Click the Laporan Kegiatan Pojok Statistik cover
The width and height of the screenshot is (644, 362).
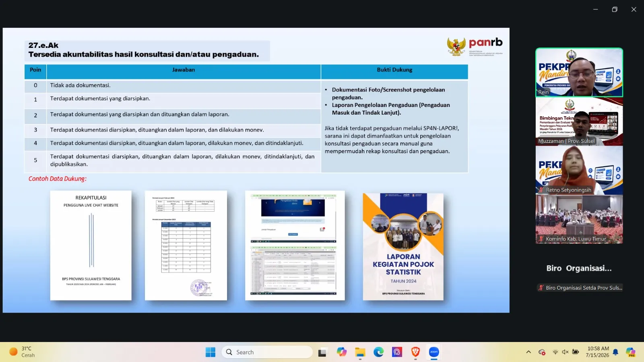click(403, 247)
